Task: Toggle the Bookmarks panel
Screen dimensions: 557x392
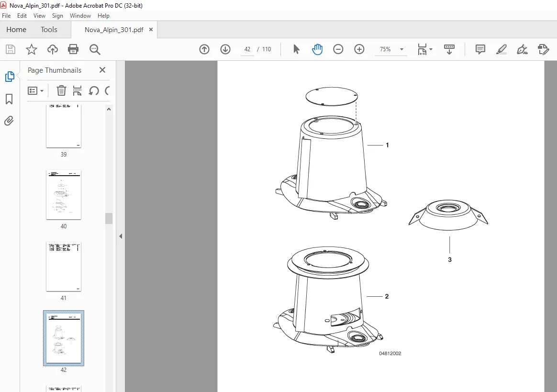Action: click(9, 99)
